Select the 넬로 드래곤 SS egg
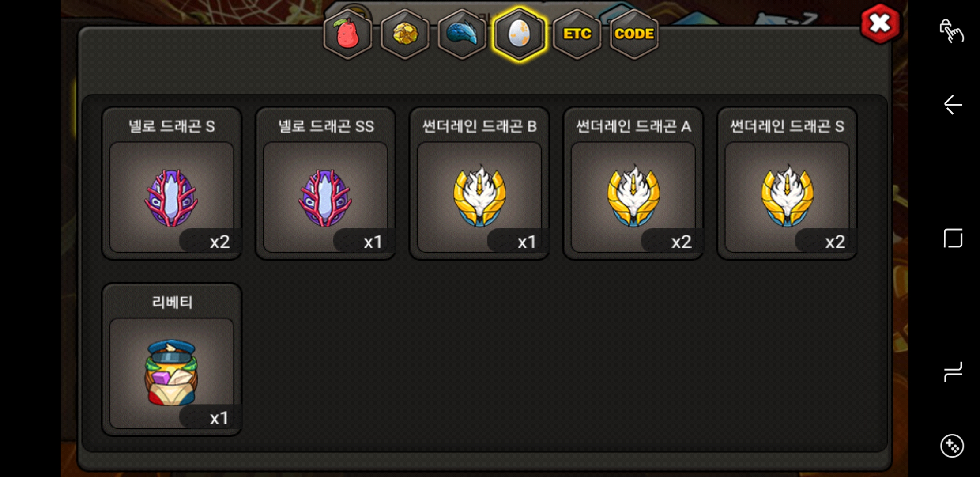The image size is (980, 477). [325, 183]
